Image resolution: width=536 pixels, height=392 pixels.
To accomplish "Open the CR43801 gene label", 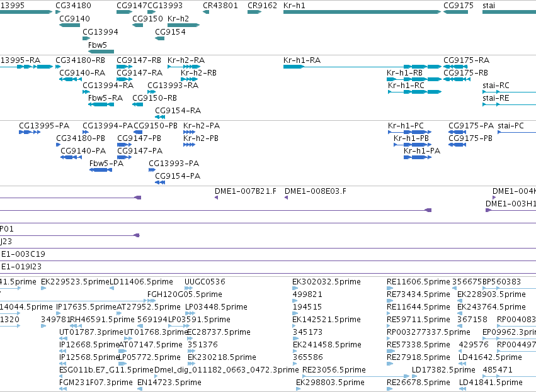I will click(220, 6).
